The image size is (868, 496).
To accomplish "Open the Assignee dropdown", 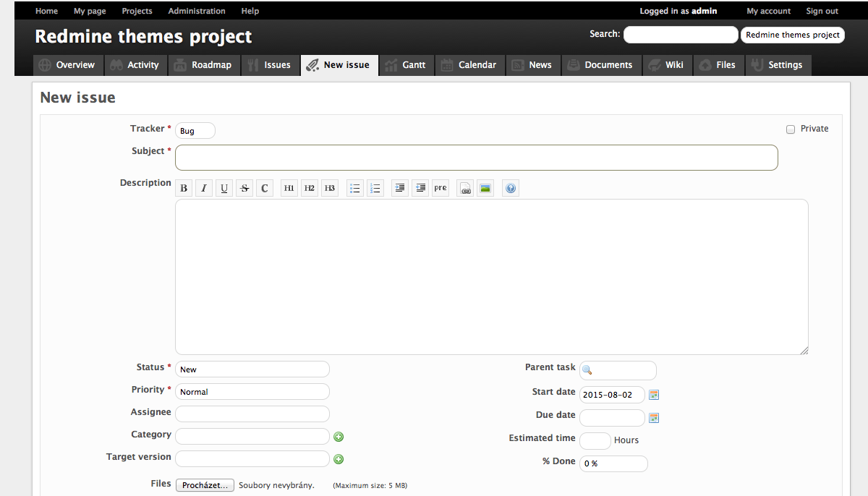I will pos(252,414).
